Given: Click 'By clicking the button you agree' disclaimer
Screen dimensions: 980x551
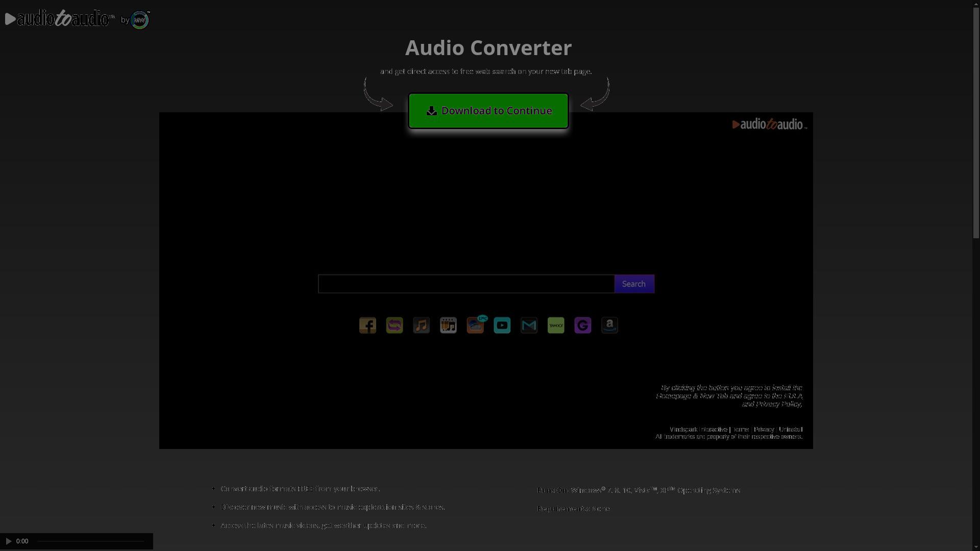Looking at the screenshot, I should (x=729, y=396).
